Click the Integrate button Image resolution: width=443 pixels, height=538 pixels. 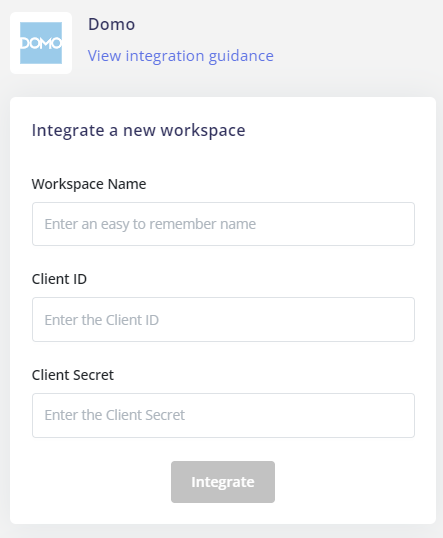tap(223, 482)
